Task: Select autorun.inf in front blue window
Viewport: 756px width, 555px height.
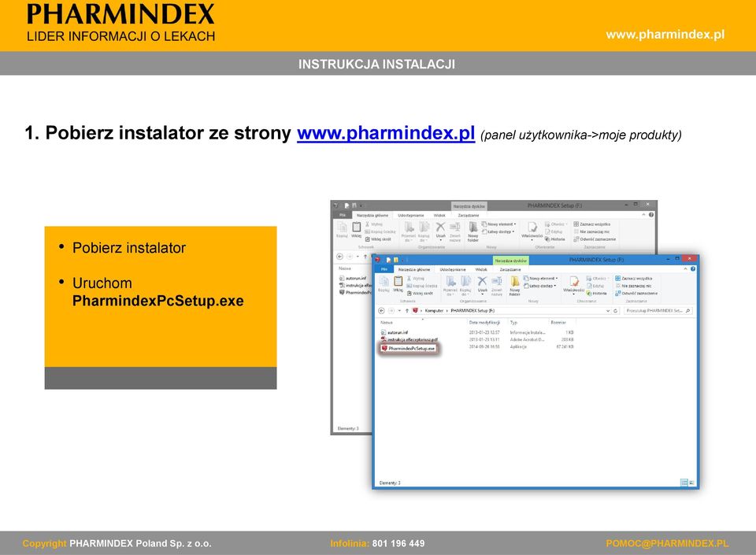Action: [x=395, y=332]
